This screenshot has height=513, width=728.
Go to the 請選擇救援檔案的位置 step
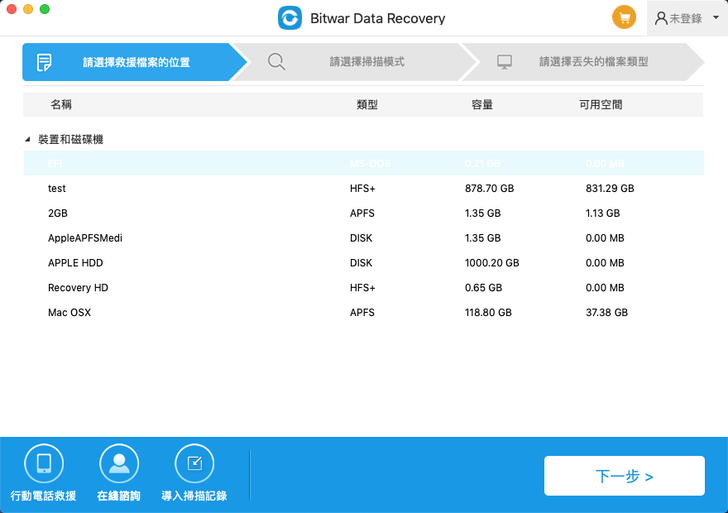coord(135,62)
